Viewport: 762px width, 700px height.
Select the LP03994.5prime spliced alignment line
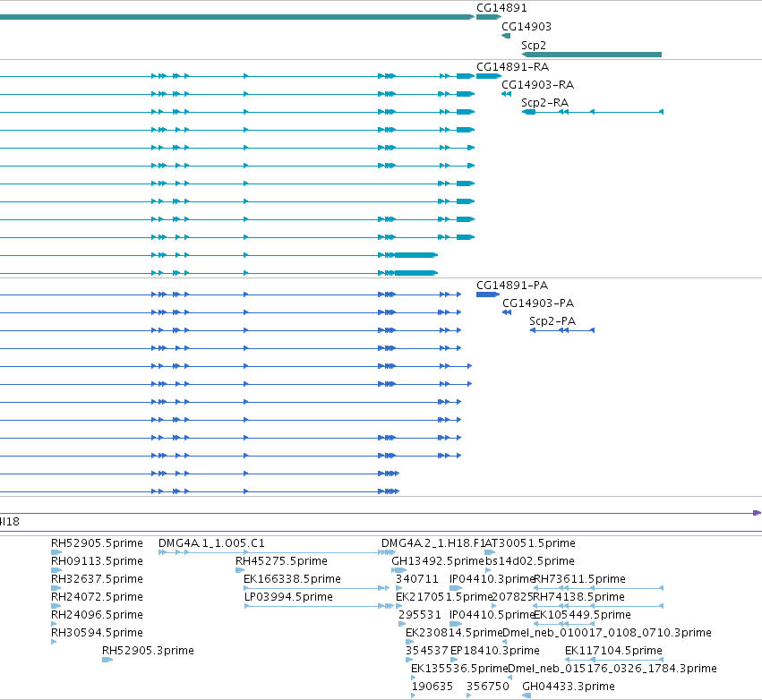click(x=319, y=606)
